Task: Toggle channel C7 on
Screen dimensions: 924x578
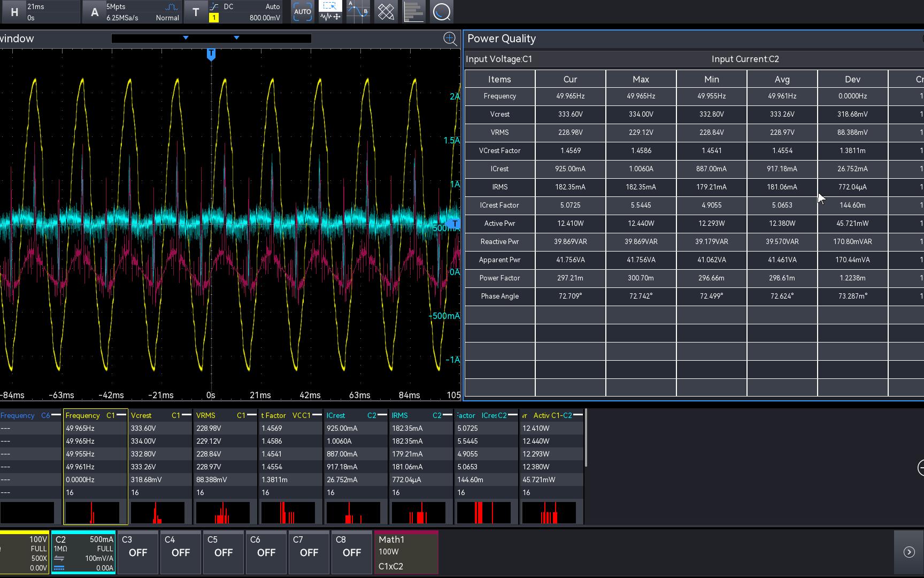Action: click(x=309, y=552)
